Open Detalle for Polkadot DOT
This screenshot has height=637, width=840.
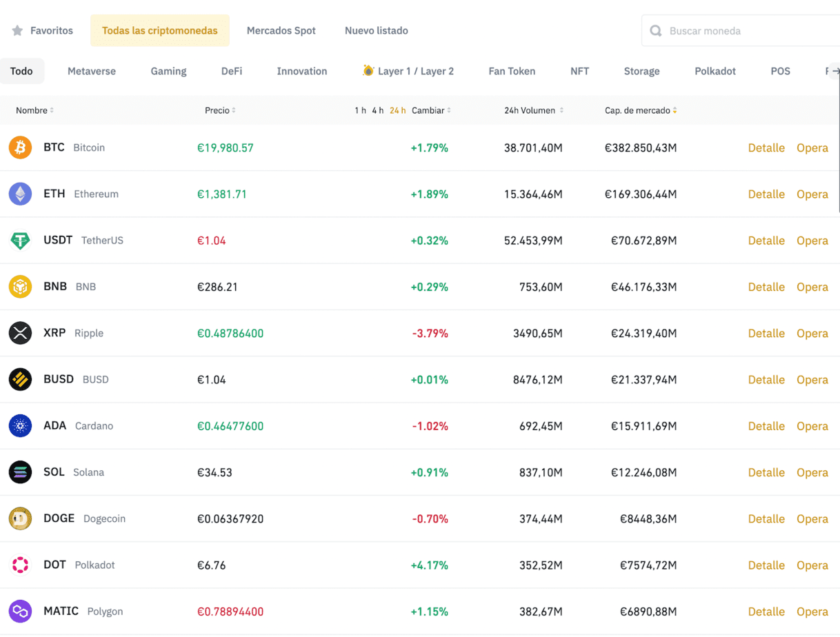[x=766, y=565]
